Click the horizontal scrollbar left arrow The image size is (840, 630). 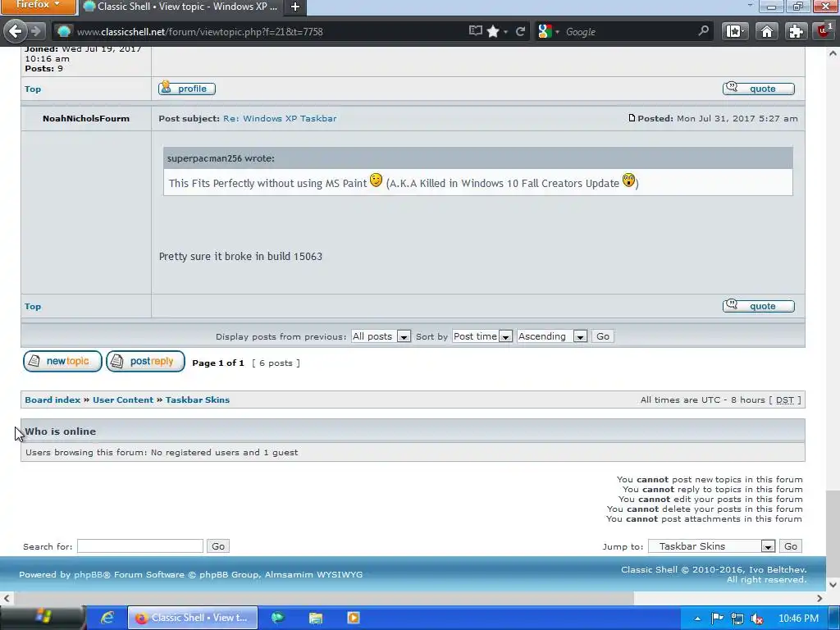[7, 598]
